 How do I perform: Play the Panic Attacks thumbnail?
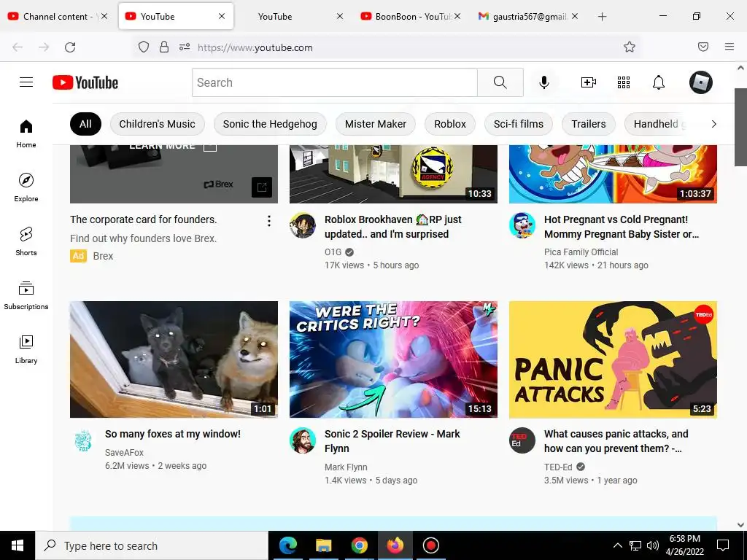coord(613,359)
